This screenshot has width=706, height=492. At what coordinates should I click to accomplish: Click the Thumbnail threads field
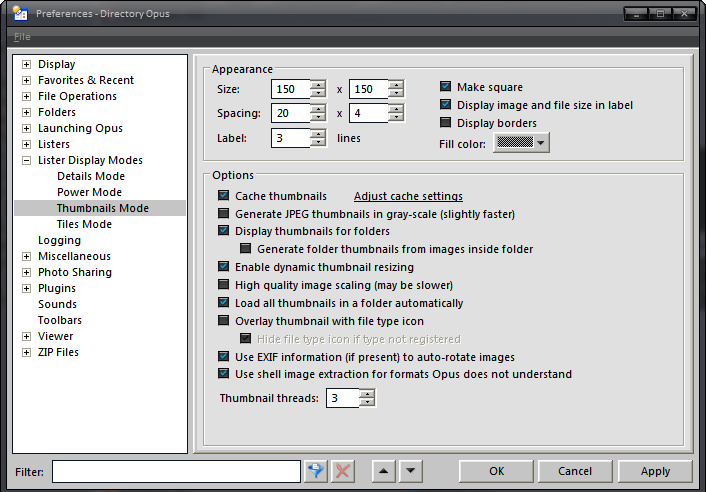343,398
